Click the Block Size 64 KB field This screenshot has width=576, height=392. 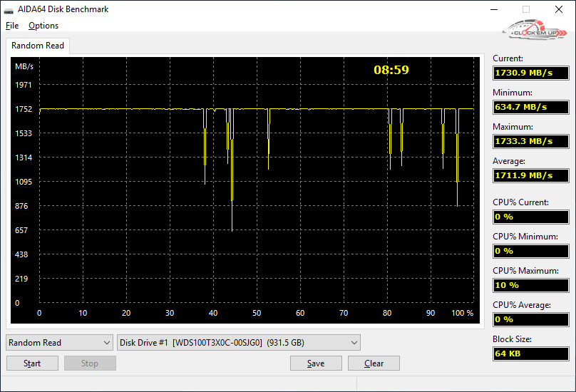(531, 354)
